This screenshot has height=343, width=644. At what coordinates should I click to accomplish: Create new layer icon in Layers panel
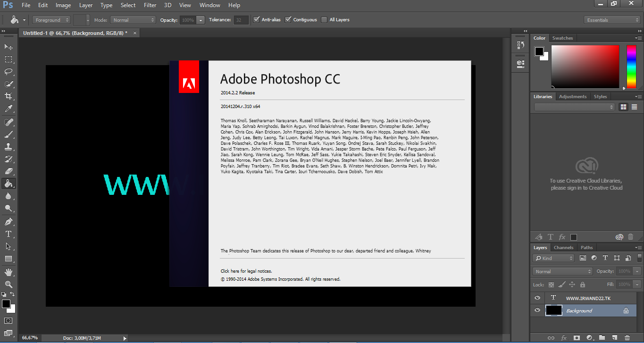(614, 338)
